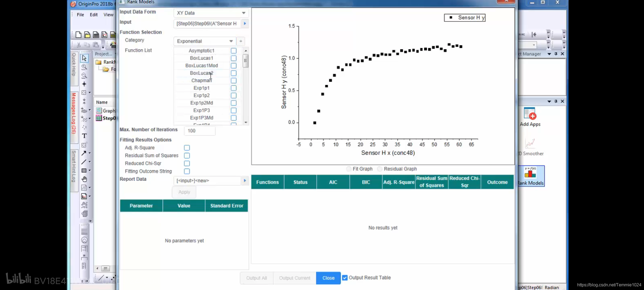
Task: Expand the Report Data destination dropdown
Action: (245, 180)
